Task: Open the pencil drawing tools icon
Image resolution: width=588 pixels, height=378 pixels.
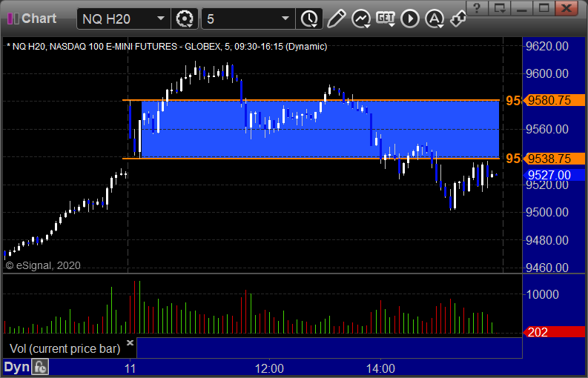Action: [336, 19]
